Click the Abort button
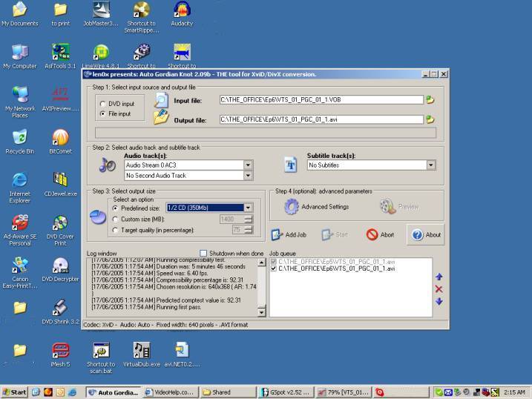 [x=381, y=234]
